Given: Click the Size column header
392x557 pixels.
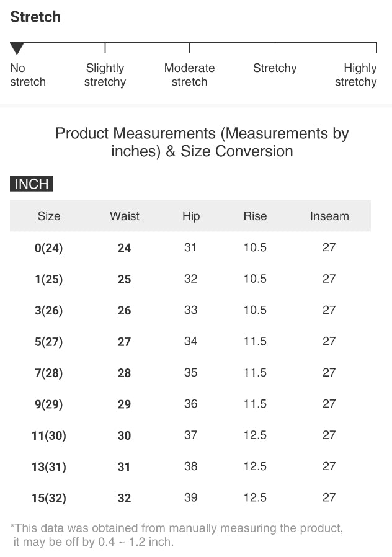Looking at the screenshot, I should tap(49, 216).
